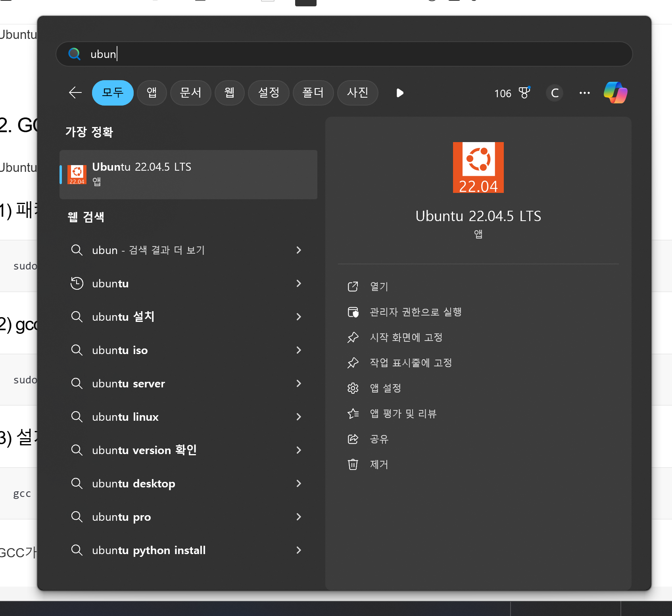672x616 pixels.
Task: Click the share icon beside 공유
Action: pyautogui.click(x=353, y=439)
